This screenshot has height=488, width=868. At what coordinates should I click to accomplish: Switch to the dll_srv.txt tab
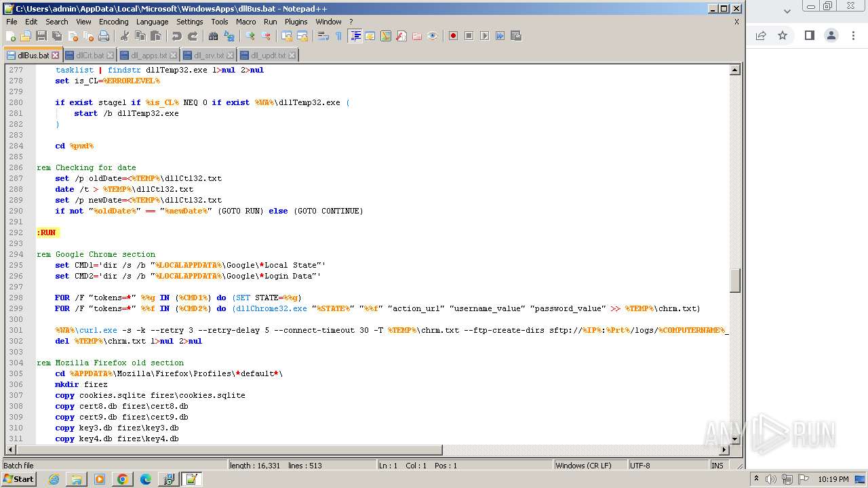point(208,56)
